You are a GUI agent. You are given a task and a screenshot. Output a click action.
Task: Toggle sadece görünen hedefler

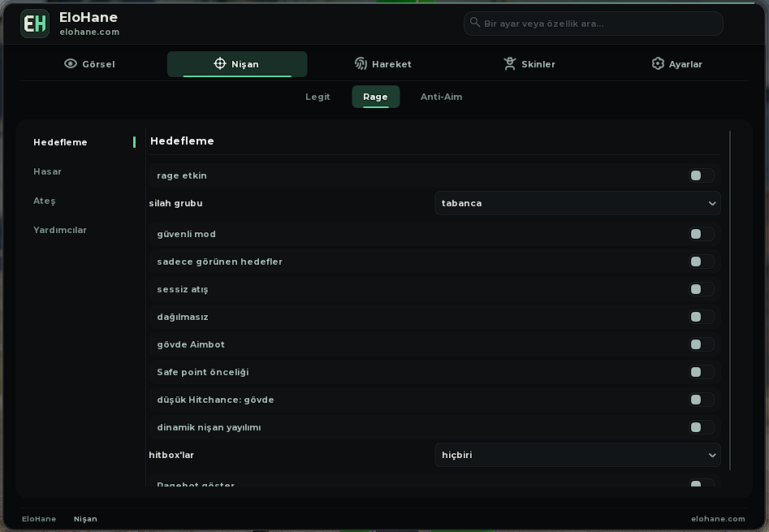pos(702,262)
